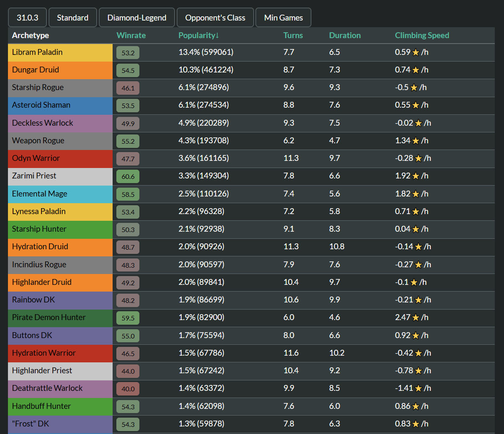Viewport: 504px width, 434px height.
Task: Click the 59.5 winrate badge
Action: pyautogui.click(x=128, y=318)
